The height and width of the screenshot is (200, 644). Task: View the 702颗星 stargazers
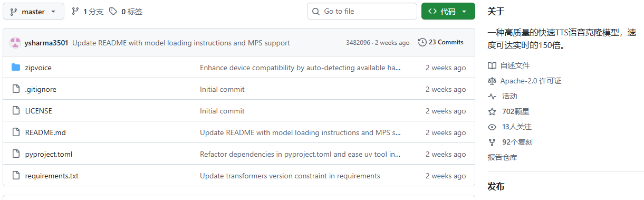coord(516,111)
